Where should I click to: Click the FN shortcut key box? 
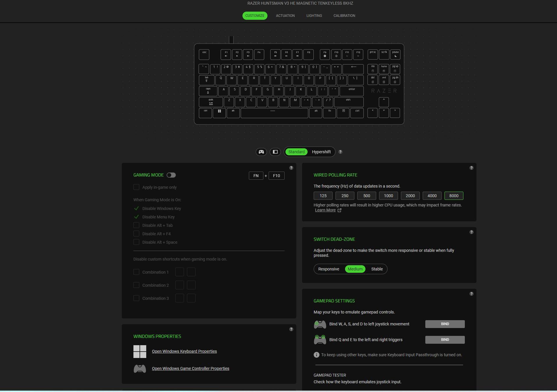(256, 176)
